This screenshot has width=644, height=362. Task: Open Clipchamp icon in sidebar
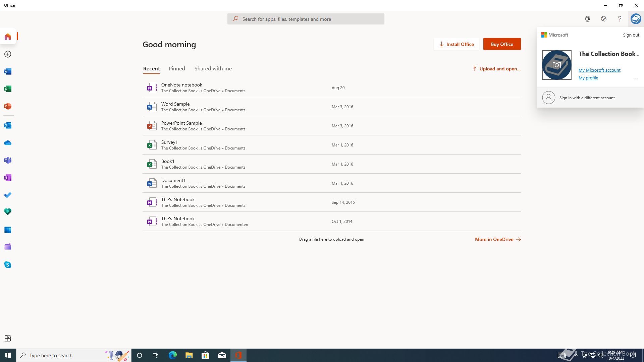point(8,247)
